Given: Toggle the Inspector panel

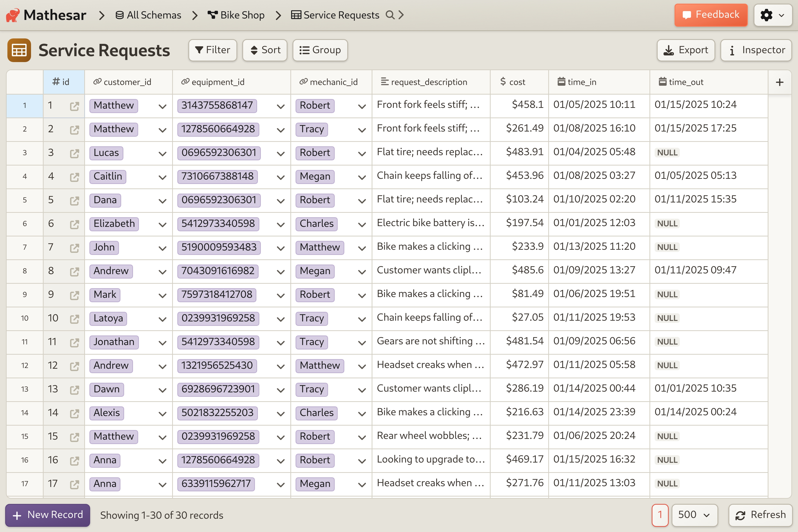Looking at the screenshot, I should 756,50.
